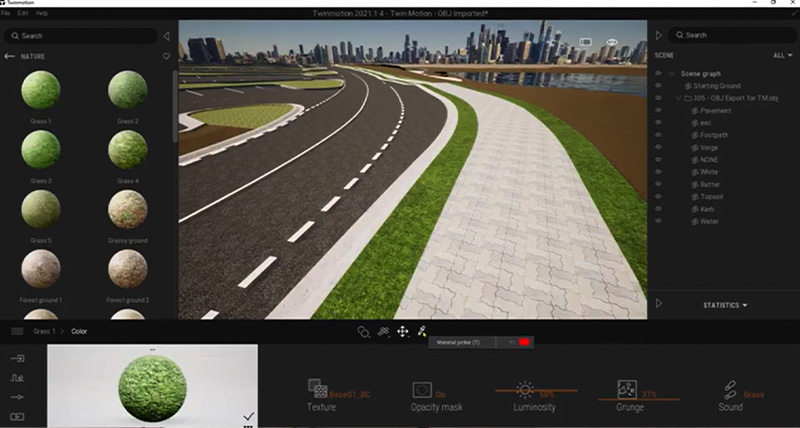Viewport: 800px width, 428px height.
Task: Open the Texture setting for Grass 1
Action: 319,390
